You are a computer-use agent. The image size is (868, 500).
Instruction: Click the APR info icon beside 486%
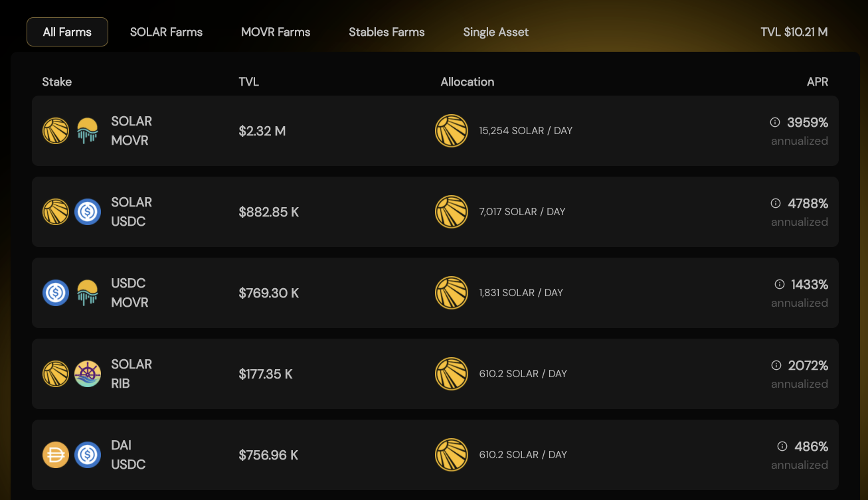[x=782, y=446]
